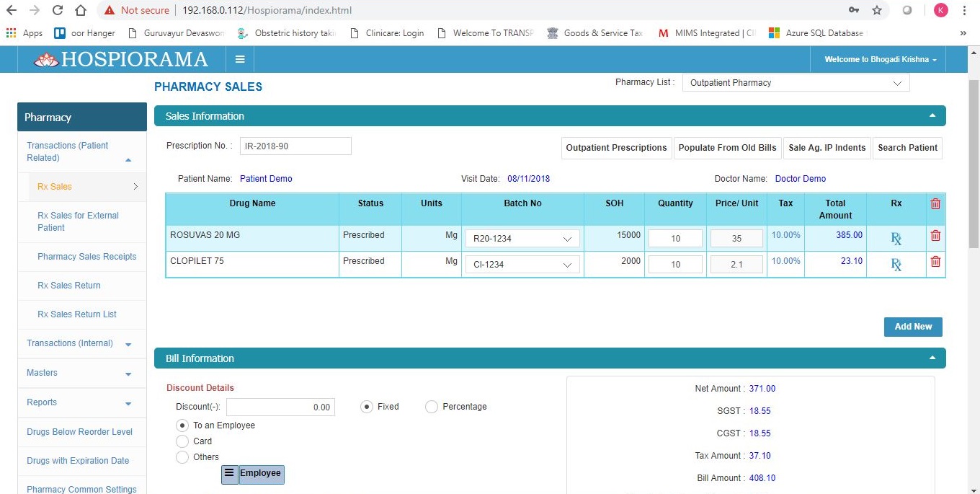Choose the Others discount option
980x494 pixels.
[x=182, y=456]
